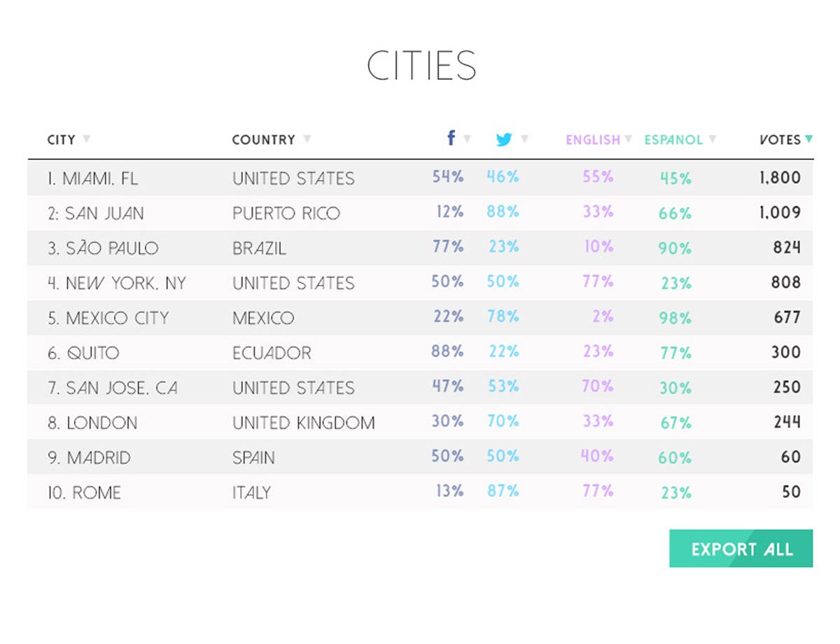Click the active Votes sort arrow
The width and height of the screenshot is (840, 644).
click(x=808, y=139)
